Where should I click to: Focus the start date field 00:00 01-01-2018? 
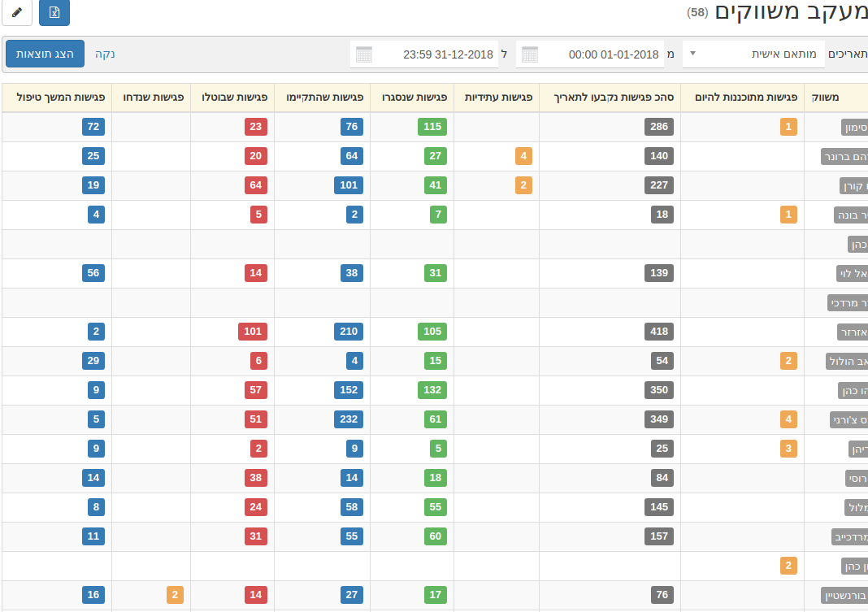599,54
